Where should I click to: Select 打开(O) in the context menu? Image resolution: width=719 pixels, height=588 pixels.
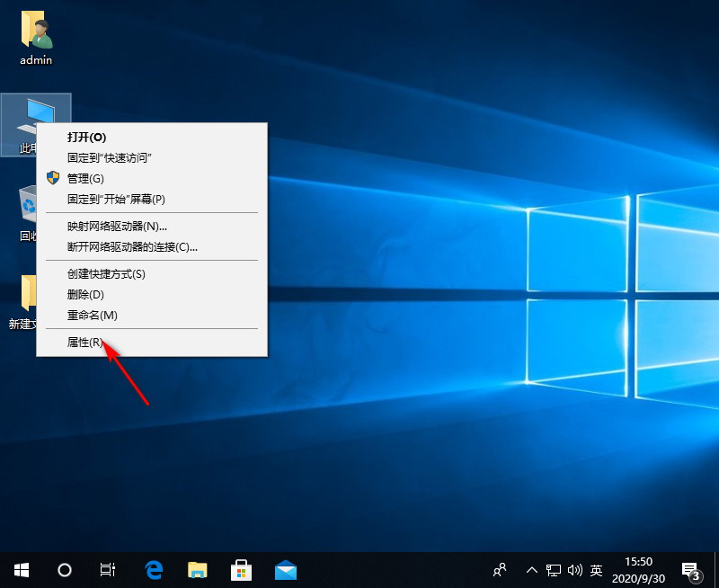point(87,137)
